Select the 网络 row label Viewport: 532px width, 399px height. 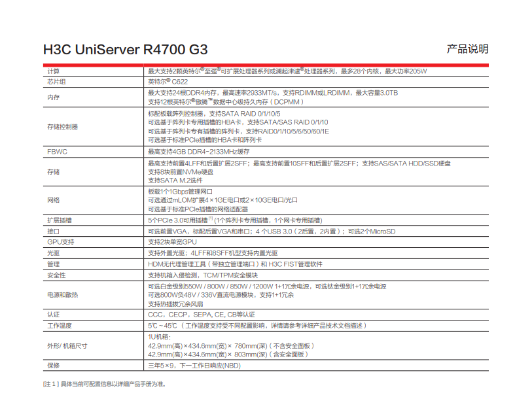pos(53,200)
